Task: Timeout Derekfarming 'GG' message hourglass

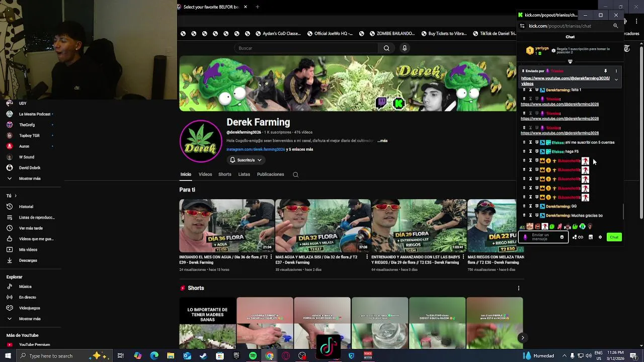Action: pyautogui.click(x=530, y=206)
